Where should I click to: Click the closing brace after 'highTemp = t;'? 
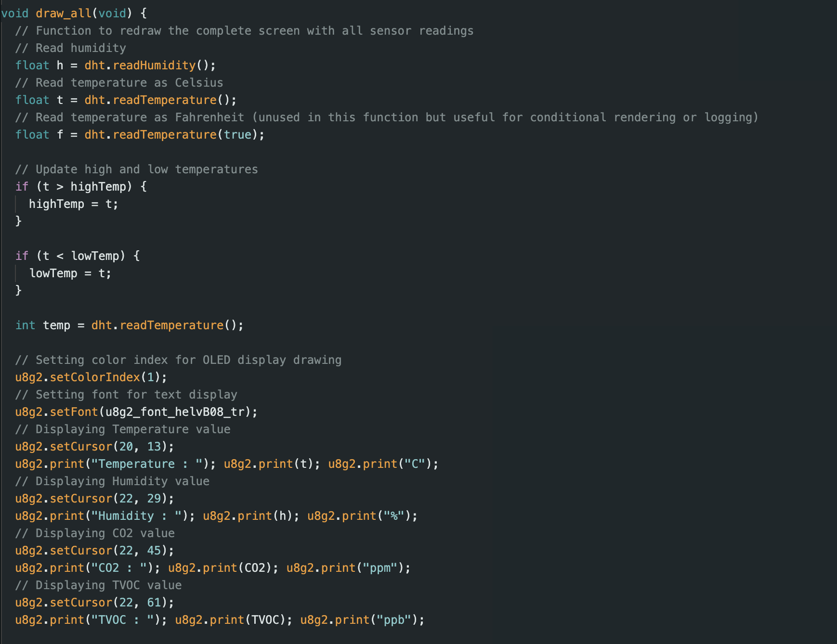point(18,221)
